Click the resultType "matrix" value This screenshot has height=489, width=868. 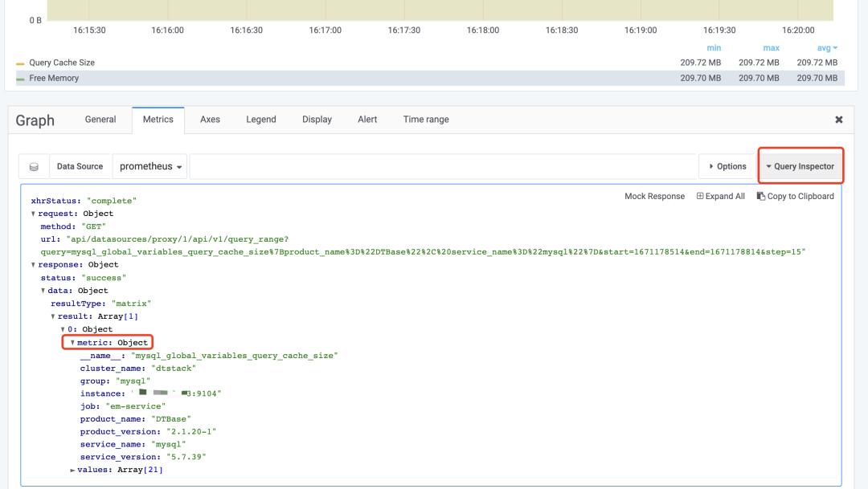[x=131, y=304]
